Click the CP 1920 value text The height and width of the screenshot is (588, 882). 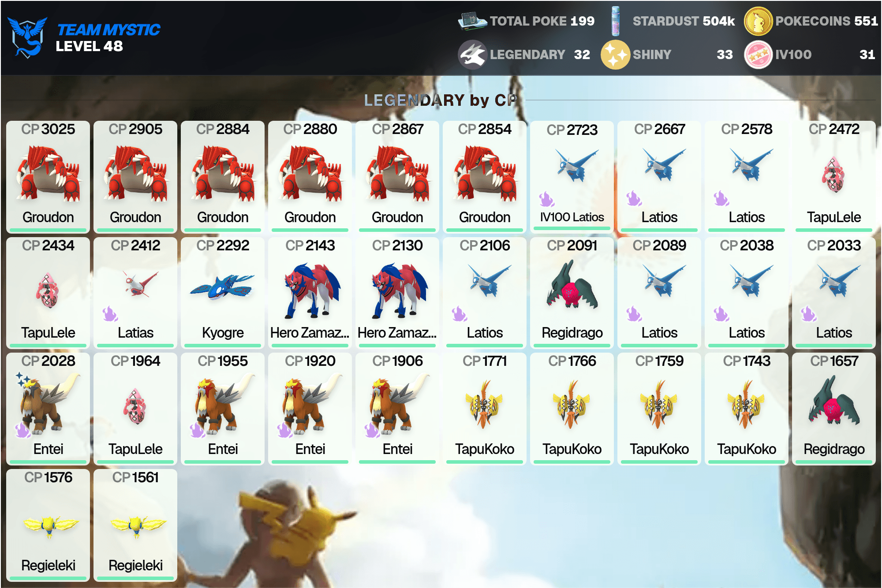point(310,361)
